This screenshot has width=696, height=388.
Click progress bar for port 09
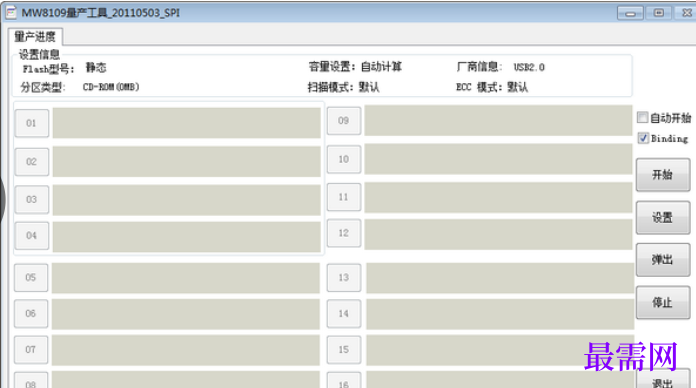(x=498, y=120)
